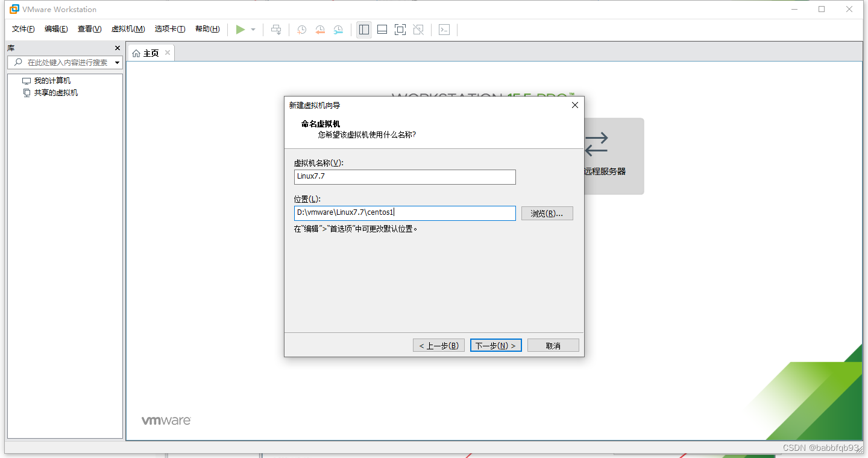Click the 虚拟机名称 text field
This screenshot has width=868, height=458.
405,177
